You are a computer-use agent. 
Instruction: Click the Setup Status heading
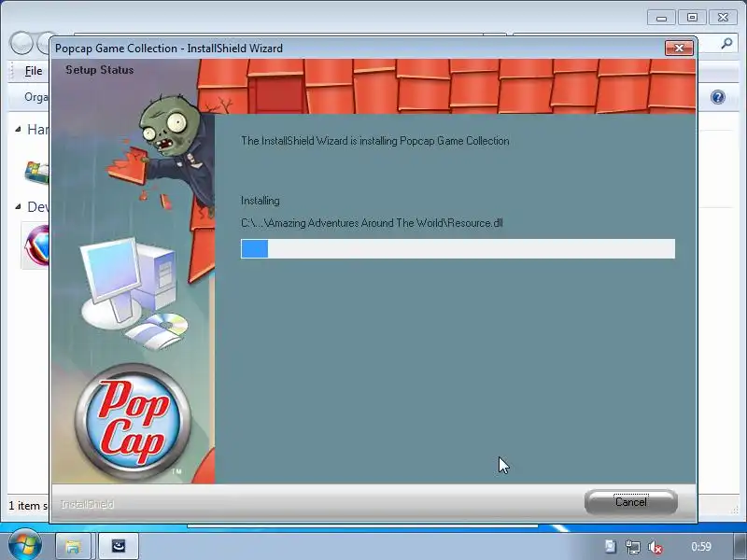tap(100, 70)
